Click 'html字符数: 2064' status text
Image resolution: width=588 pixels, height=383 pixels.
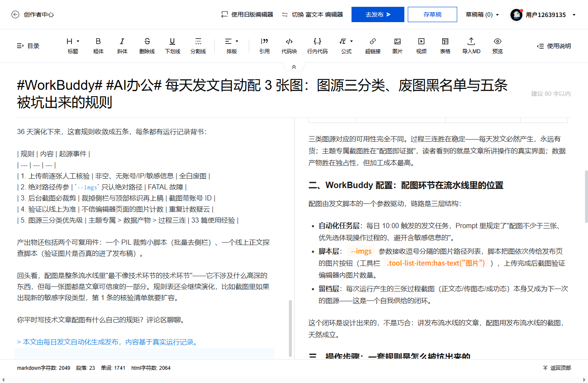[x=151, y=368]
